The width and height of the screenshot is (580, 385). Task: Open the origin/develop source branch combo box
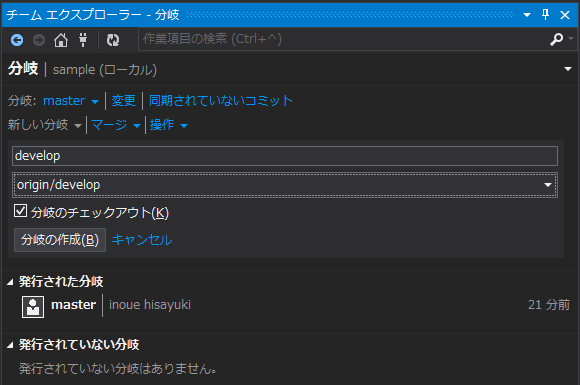285,185
